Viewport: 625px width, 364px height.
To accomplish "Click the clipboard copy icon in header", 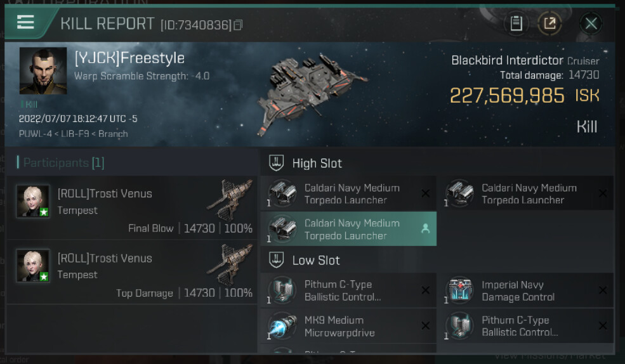I will (x=516, y=23).
